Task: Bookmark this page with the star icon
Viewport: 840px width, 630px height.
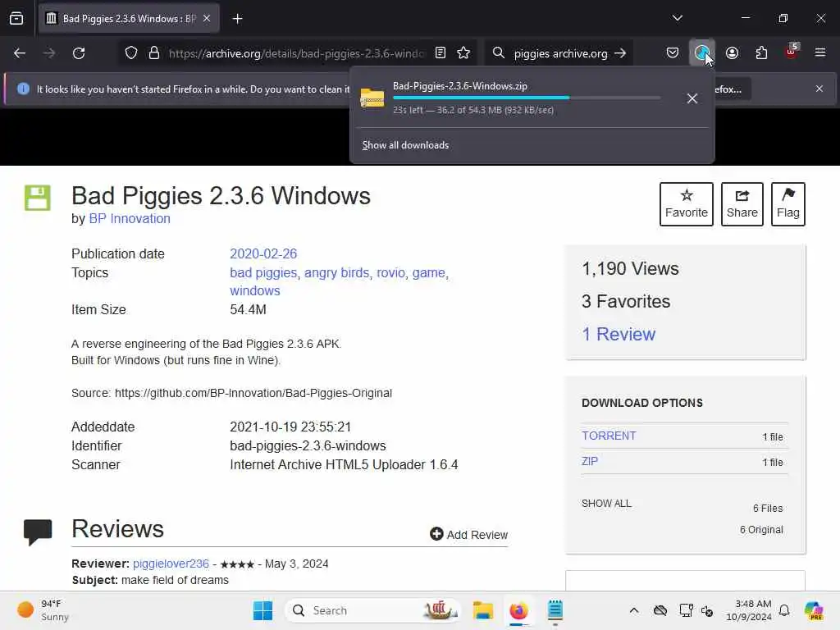Action: click(464, 52)
